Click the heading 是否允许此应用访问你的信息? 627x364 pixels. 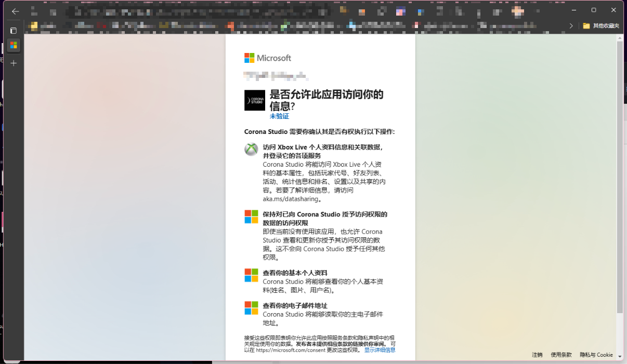click(326, 100)
